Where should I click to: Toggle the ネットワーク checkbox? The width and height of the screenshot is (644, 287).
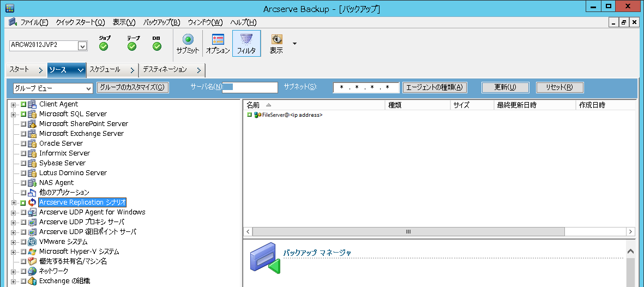pos(23,271)
